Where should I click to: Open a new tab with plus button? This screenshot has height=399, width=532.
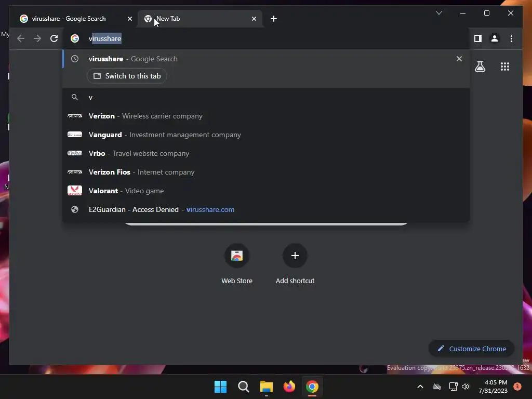click(274, 19)
